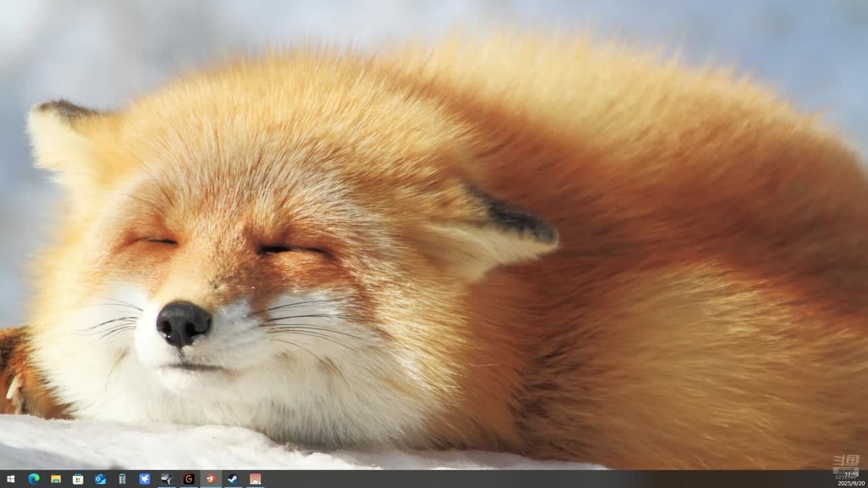Viewport: 868px width, 488px height.
Task: Launch Steam from the taskbar
Action: 233,479
